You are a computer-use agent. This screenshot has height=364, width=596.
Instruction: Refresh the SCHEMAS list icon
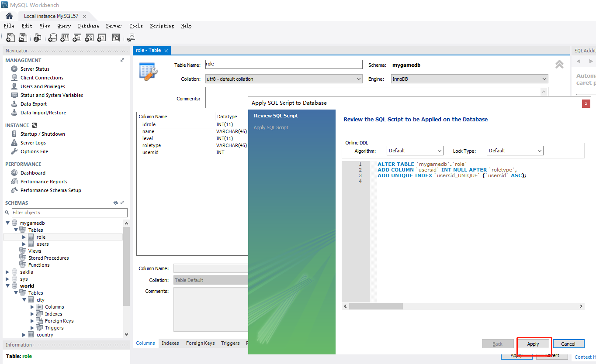(x=116, y=203)
